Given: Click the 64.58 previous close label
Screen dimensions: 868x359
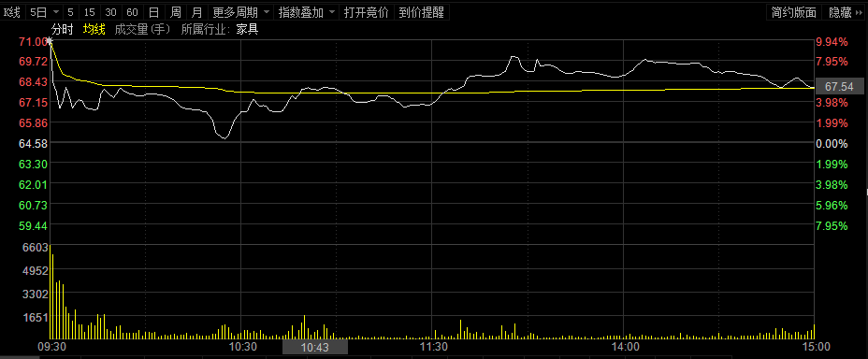Looking at the screenshot, I should (x=33, y=143).
